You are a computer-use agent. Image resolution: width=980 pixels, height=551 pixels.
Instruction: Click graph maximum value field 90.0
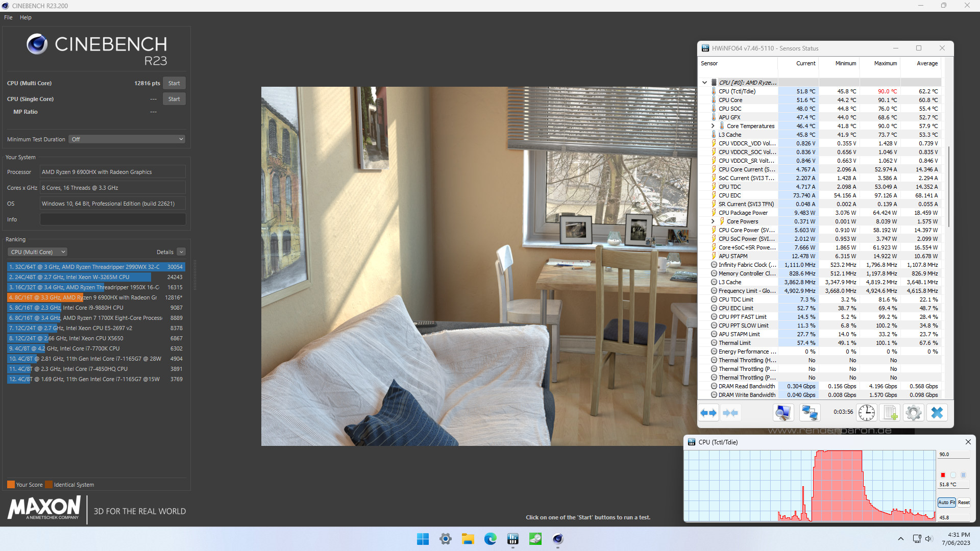(x=953, y=454)
